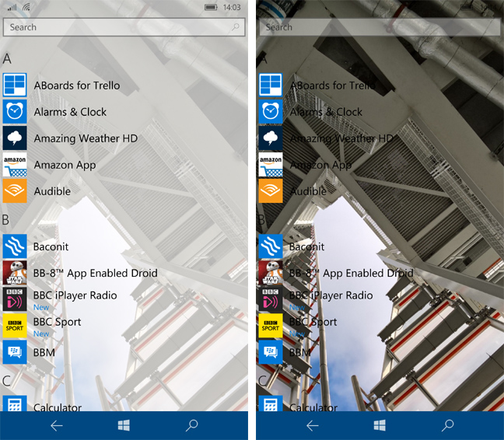Tap the Windows Start button in right phone
The width and height of the screenshot is (504, 440).
pos(380,425)
